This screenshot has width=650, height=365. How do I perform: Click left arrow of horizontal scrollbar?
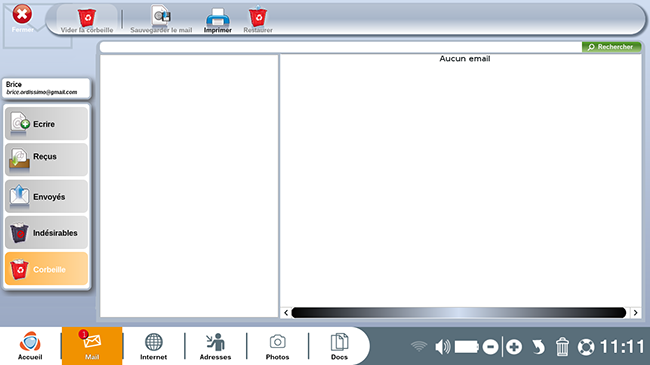286,313
